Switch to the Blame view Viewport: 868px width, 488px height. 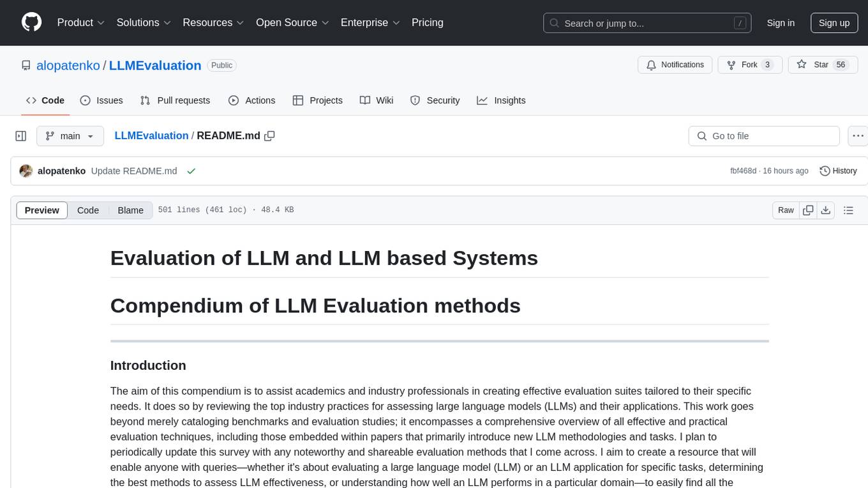click(x=130, y=210)
